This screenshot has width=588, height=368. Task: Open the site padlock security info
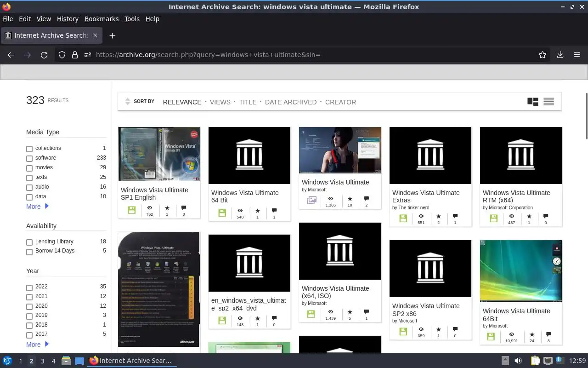point(75,55)
